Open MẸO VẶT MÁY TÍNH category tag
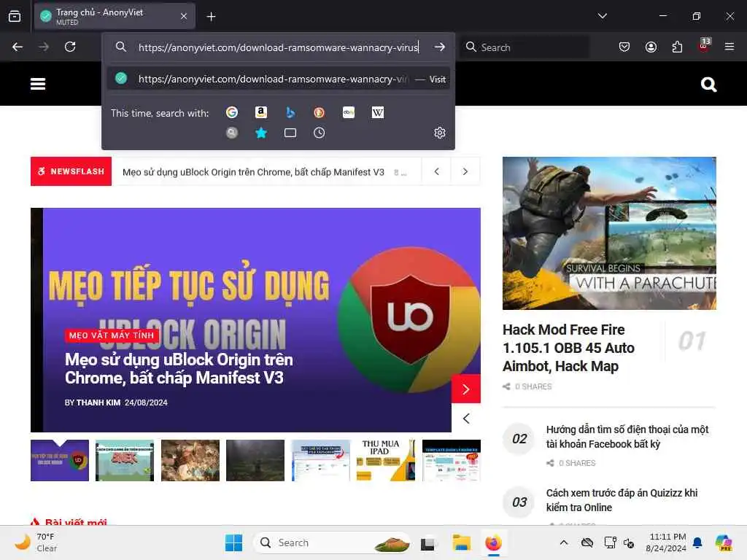747x560 pixels. coord(112,335)
